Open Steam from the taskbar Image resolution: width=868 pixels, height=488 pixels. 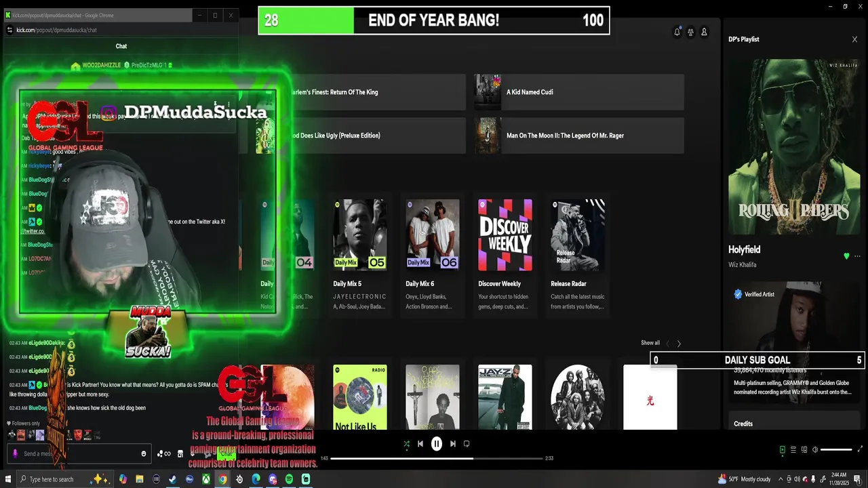[x=172, y=479]
